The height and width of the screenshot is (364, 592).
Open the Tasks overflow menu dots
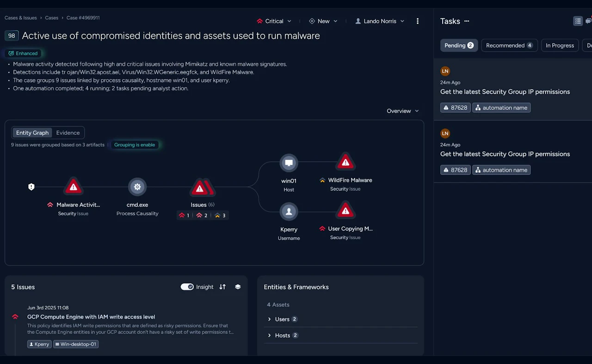[467, 21]
